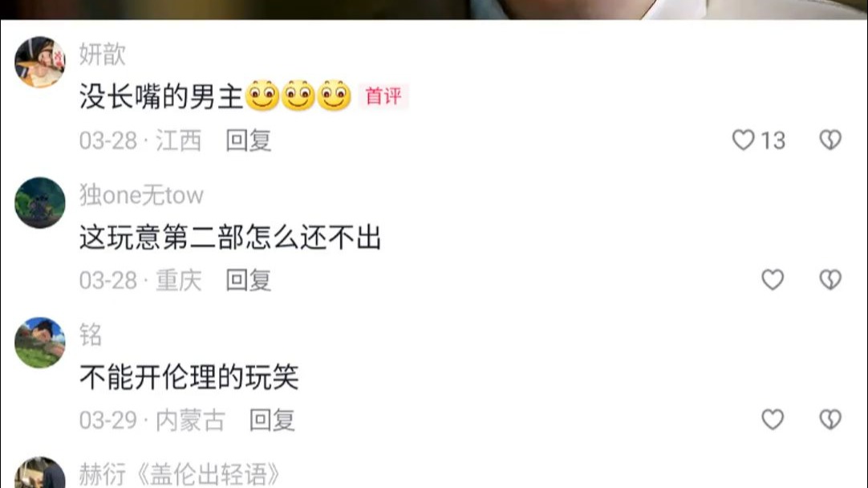Like the 这玩意第二部怎么还不出 comment
This screenshot has height=488, width=868.
(x=773, y=280)
